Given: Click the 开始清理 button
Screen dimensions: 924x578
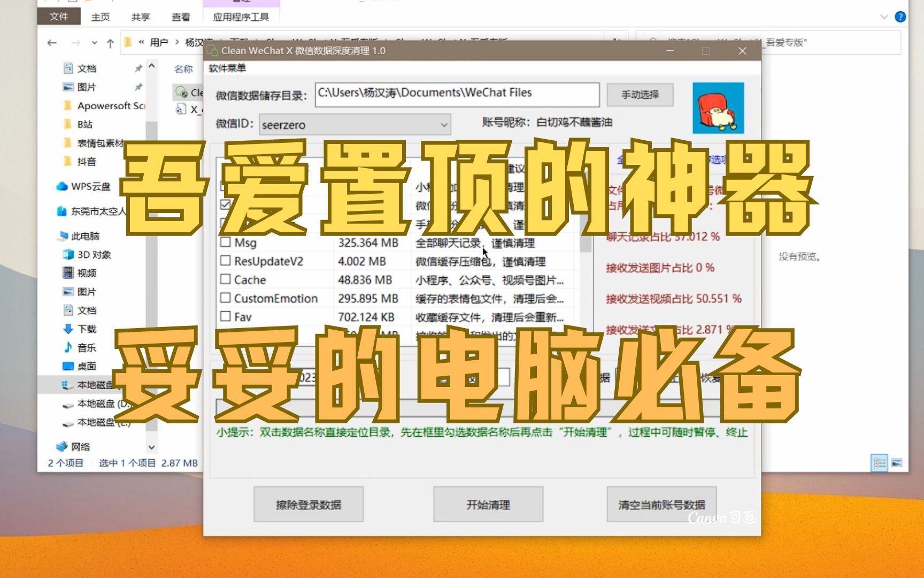Looking at the screenshot, I should [488, 504].
